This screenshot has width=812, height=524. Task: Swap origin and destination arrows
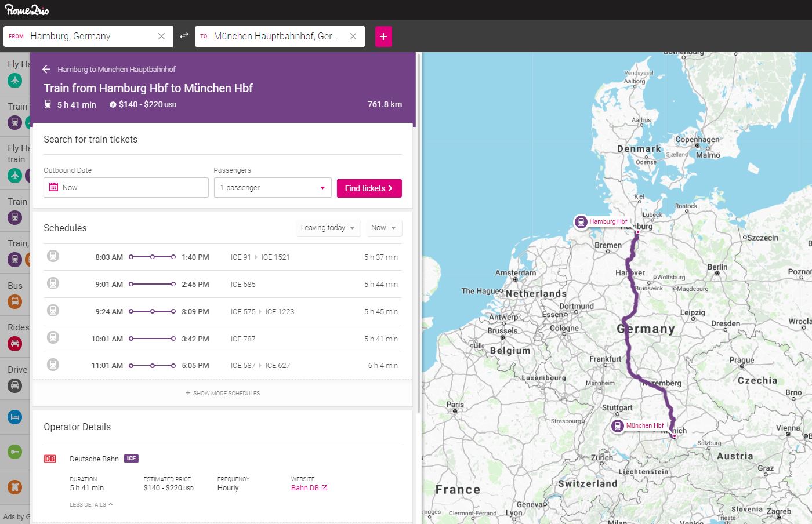point(184,36)
